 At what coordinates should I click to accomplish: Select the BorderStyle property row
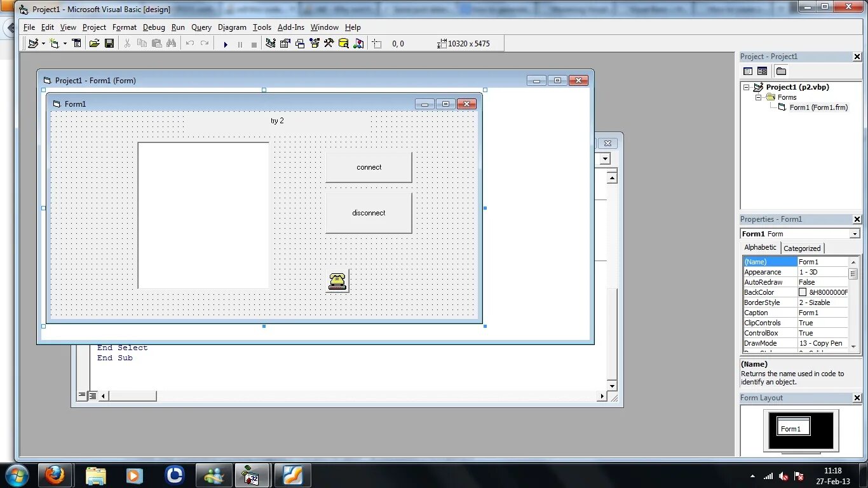[796, 302]
